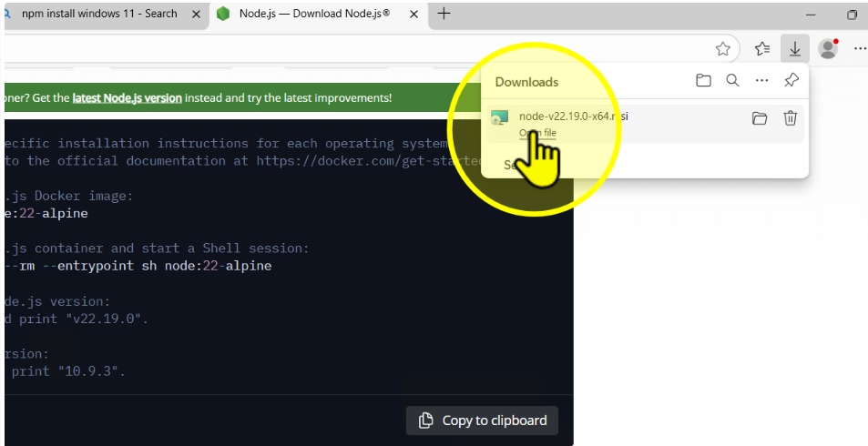Click the 'print "v22.19.0".' code line
Image resolution: width=868 pixels, height=446 pixels.
pyautogui.click(x=77, y=319)
